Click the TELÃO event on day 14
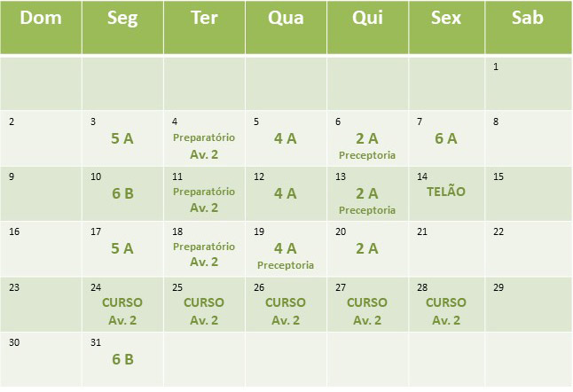Screen dimensions: 573x392 click(446, 192)
